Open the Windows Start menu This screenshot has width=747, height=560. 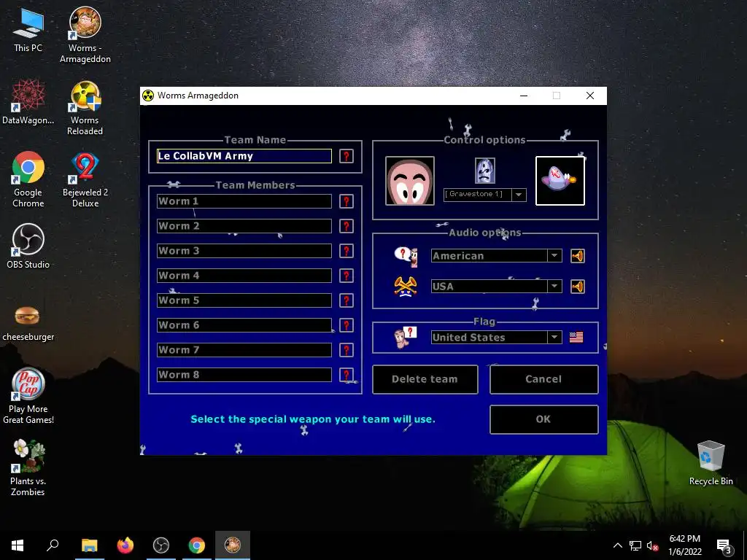click(x=18, y=545)
